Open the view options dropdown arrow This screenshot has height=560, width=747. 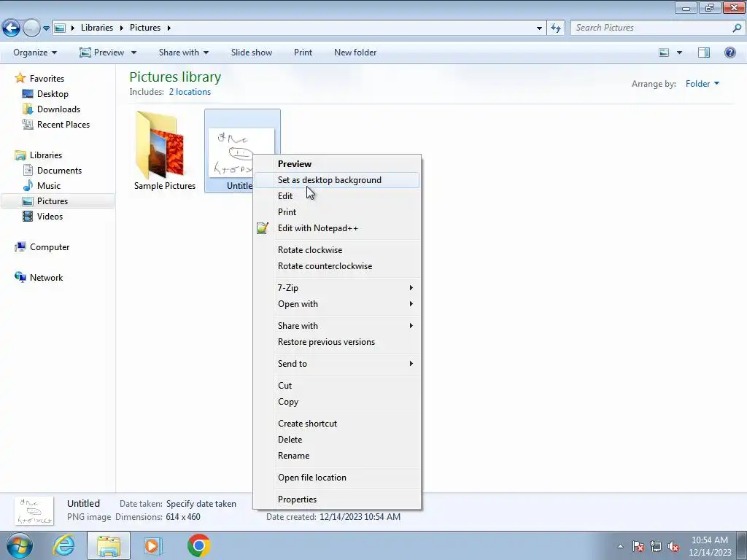(679, 52)
